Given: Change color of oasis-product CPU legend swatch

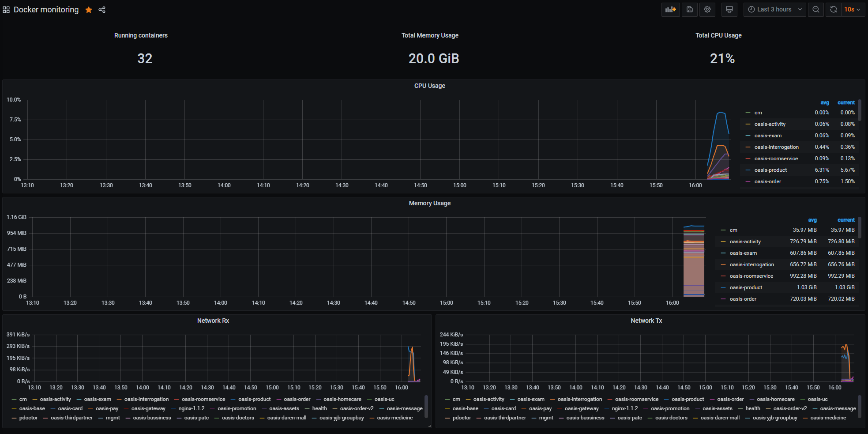Looking at the screenshot, I should coord(748,170).
